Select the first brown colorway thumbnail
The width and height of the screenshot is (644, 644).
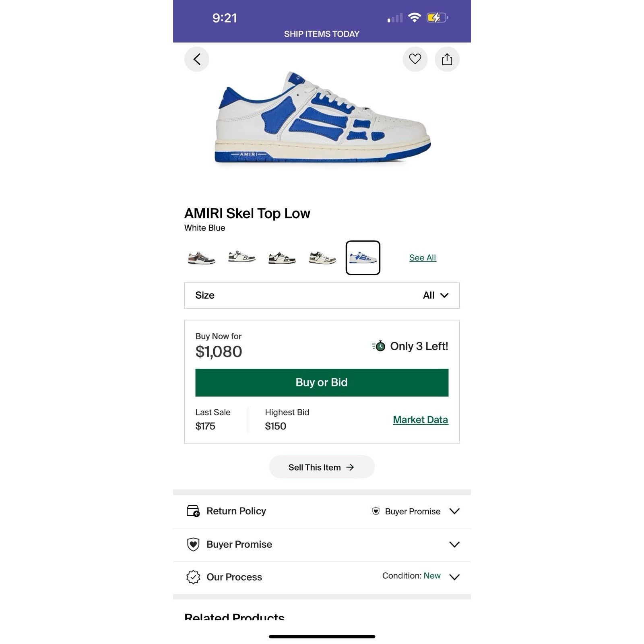pyautogui.click(x=202, y=258)
